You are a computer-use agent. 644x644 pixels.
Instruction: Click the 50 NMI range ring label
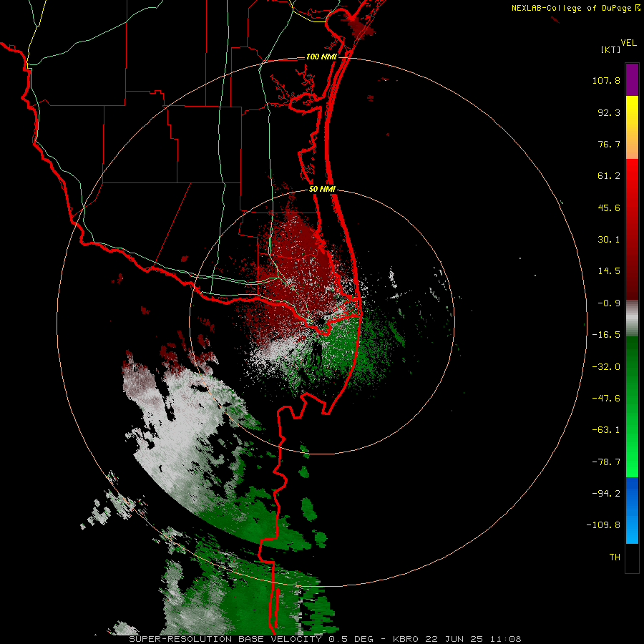322,190
